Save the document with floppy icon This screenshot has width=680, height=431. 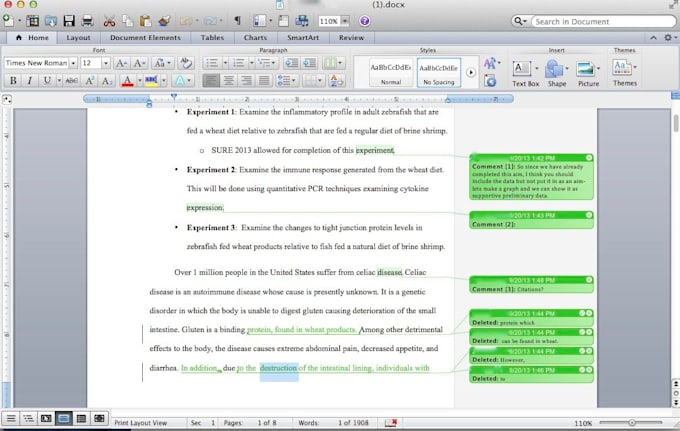click(69, 21)
